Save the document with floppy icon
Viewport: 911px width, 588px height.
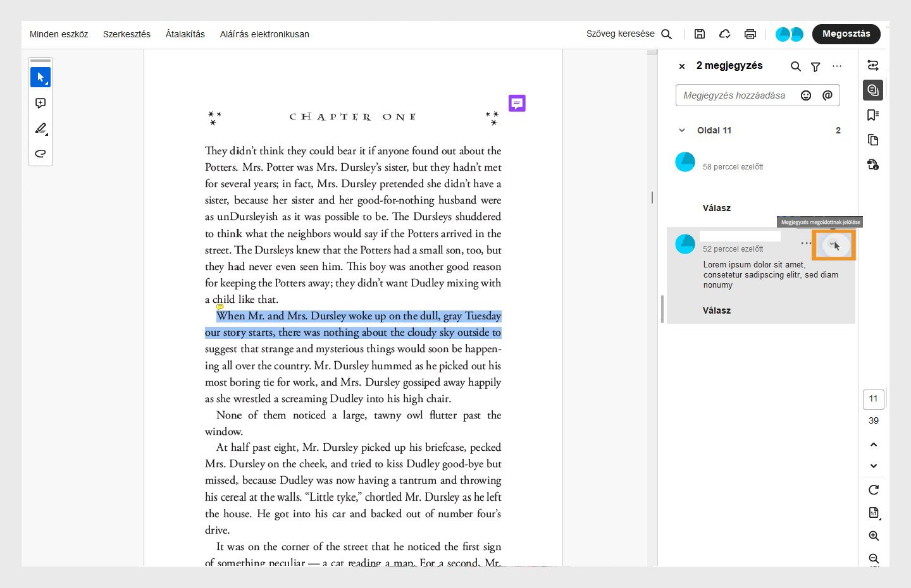[700, 34]
